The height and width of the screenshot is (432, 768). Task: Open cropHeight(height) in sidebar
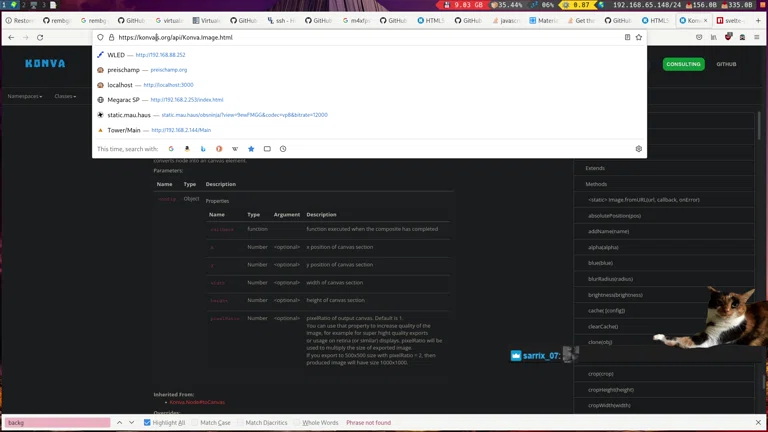click(x=611, y=390)
